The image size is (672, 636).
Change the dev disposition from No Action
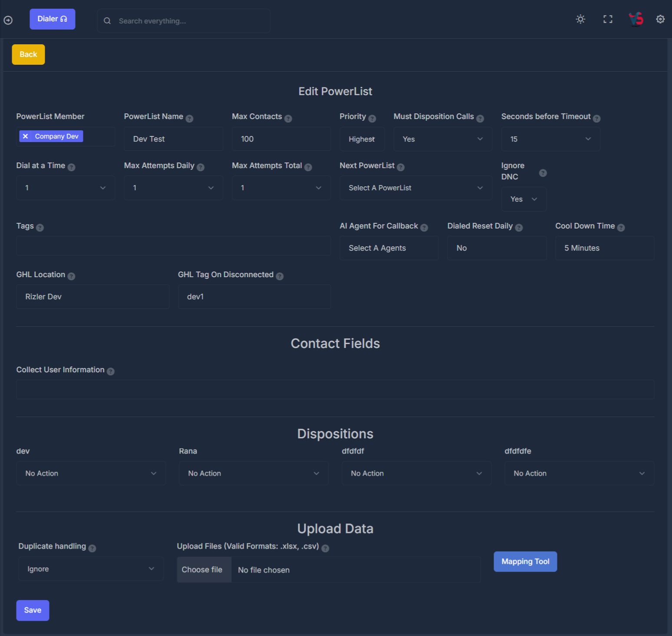[x=91, y=473]
